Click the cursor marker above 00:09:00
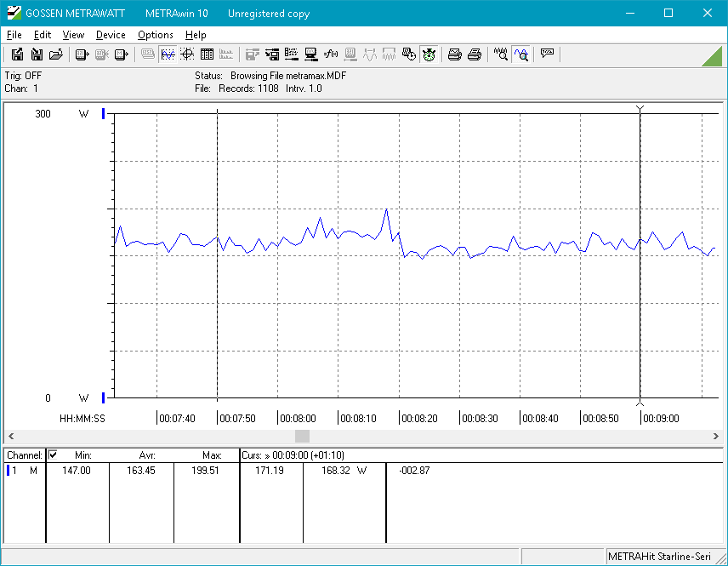This screenshot has height=566, width=728. click(640, 109)
